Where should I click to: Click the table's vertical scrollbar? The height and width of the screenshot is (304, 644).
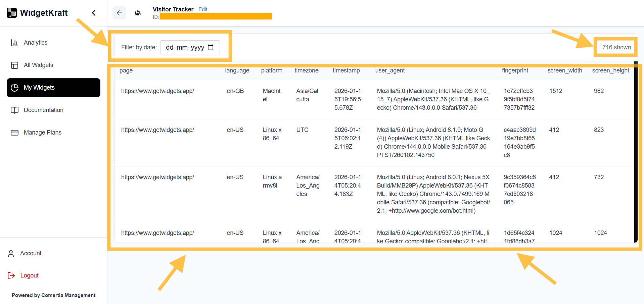[636, 151]
